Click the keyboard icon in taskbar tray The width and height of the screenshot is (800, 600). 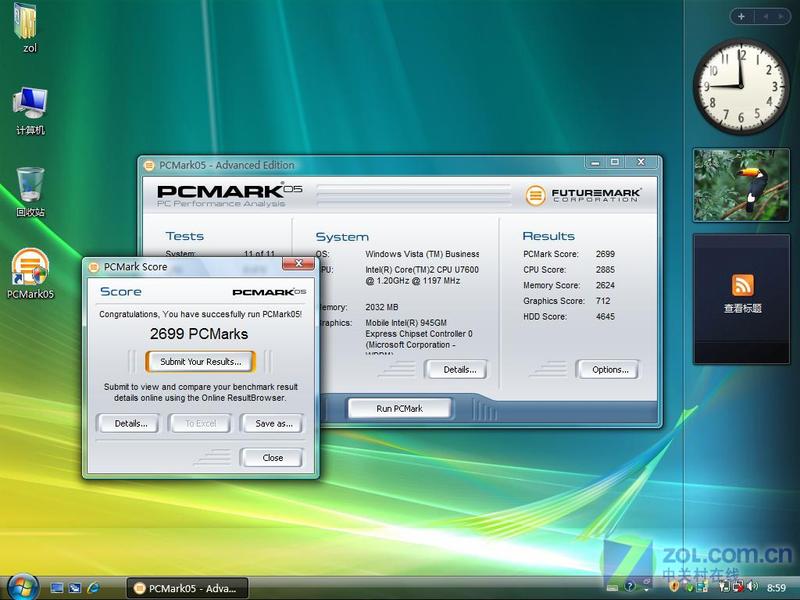(612, 588)
